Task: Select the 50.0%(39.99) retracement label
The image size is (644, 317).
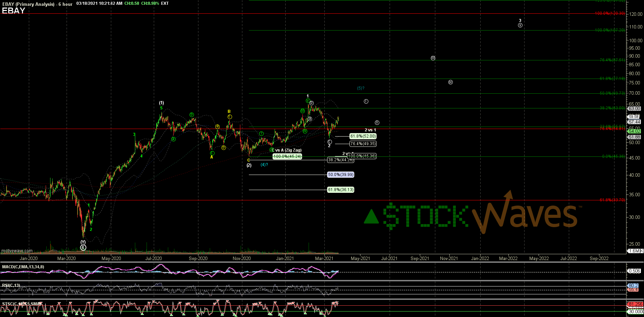Action: (x=341, y=175)
